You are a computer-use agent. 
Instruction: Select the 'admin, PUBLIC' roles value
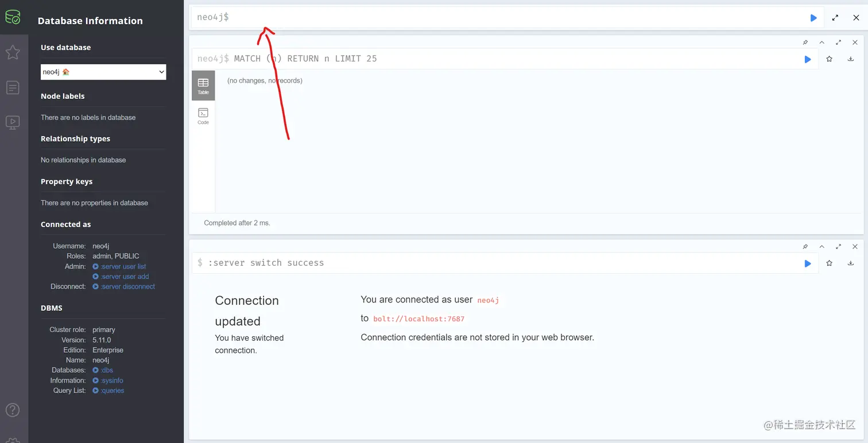point(116,256)
